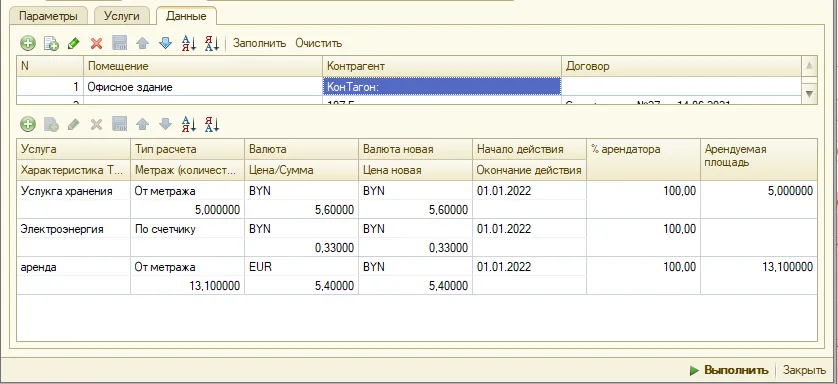Select the Офисное здание cell
Image resolution: width=838 pixels, height=384 pixels.
click(203, 87)
